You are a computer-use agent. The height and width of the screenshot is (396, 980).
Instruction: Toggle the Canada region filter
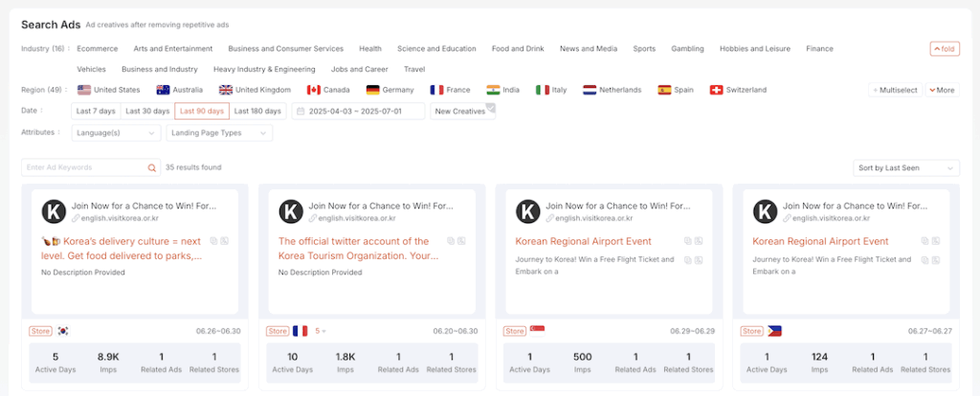(x=328, y=90)
